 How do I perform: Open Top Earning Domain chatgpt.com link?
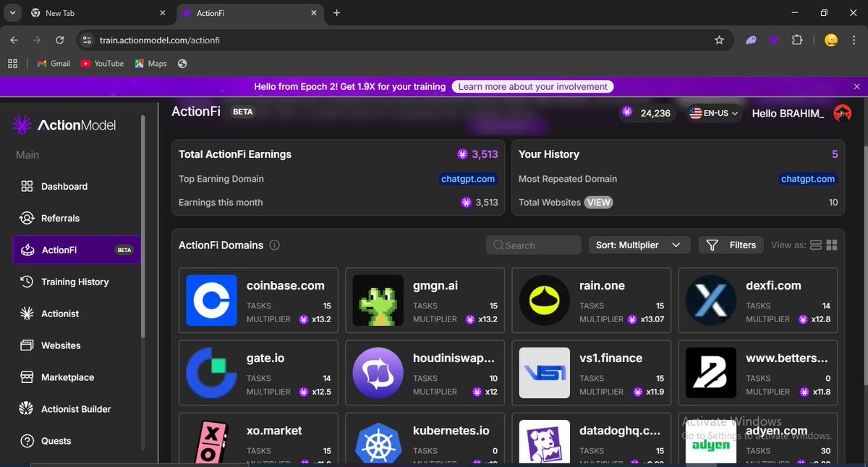pyautogui.click(x=469, y=179)
